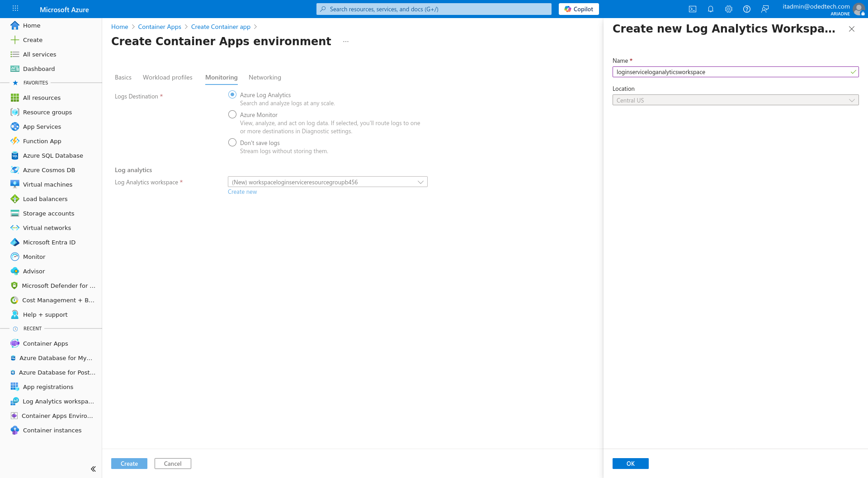Click the Dashboard icon in sidebar

tap(15, 69)
